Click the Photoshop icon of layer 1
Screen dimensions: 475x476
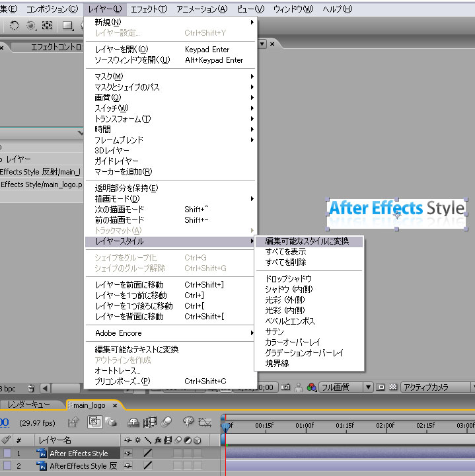pyautogui.click(x=42, y=453)
